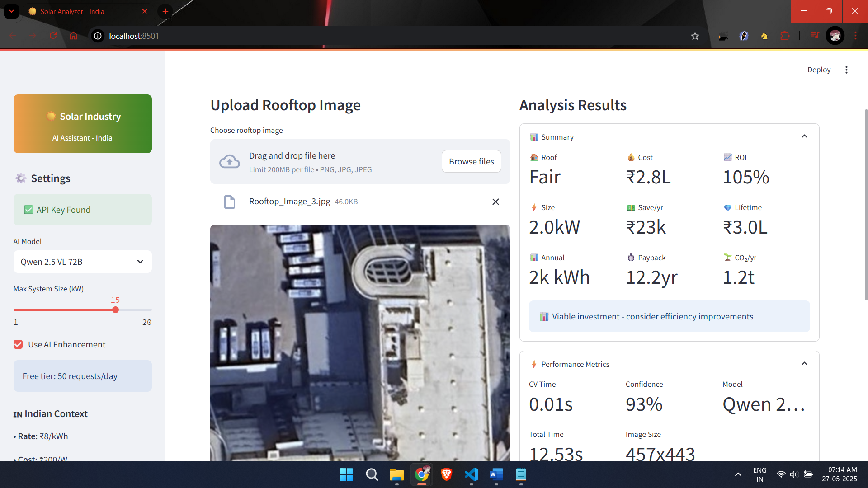Click the Browse files button
The width and height of the screenshot is (868, 488).
pos(471,161)
